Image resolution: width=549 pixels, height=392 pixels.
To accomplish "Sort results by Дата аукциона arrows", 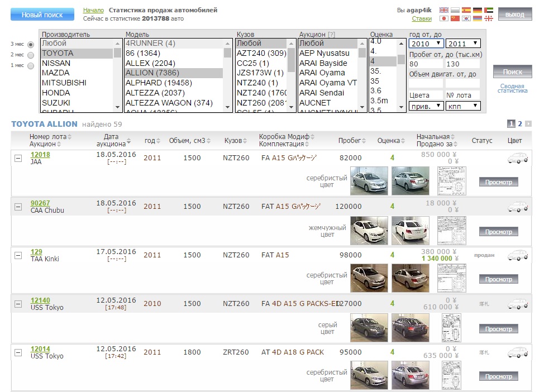I will pos(128,141).
